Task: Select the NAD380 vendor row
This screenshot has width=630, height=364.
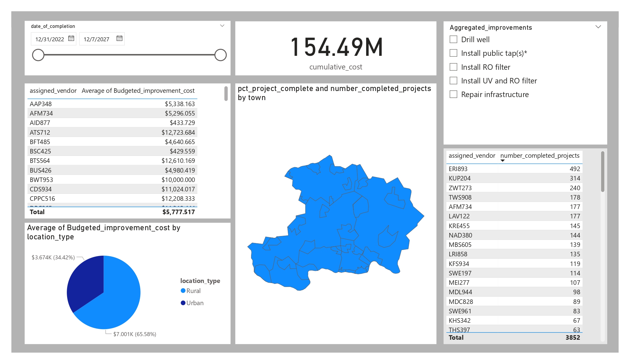Action: pyautogui.click(x=514, y=235)
